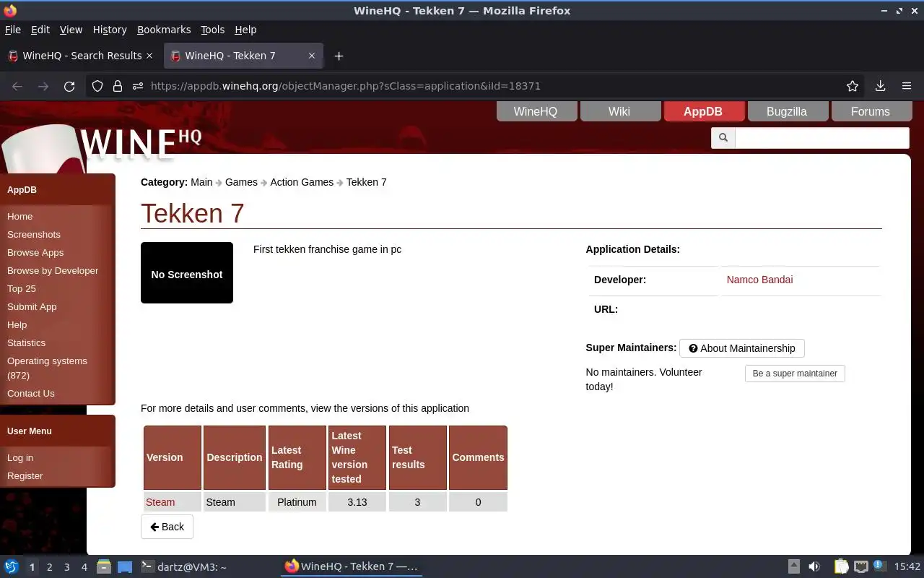The width and height of the screenshot is (924, 578).
Task: Open the tracking protection shield icon
Action: click(x=97, y=86)
